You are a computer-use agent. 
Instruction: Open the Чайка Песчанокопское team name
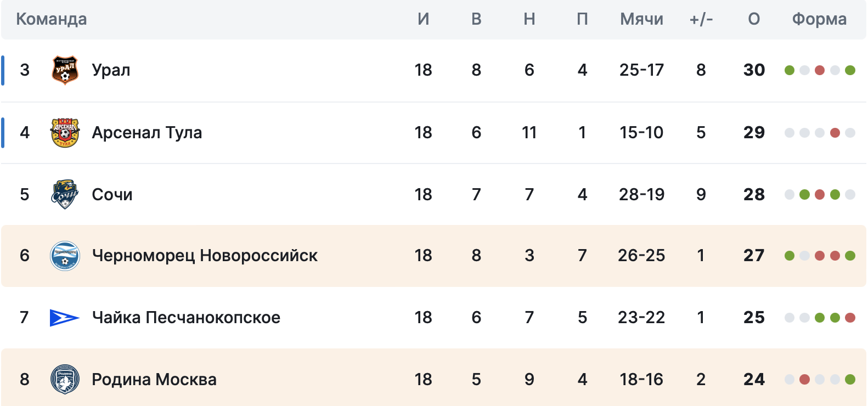[186, 318]
